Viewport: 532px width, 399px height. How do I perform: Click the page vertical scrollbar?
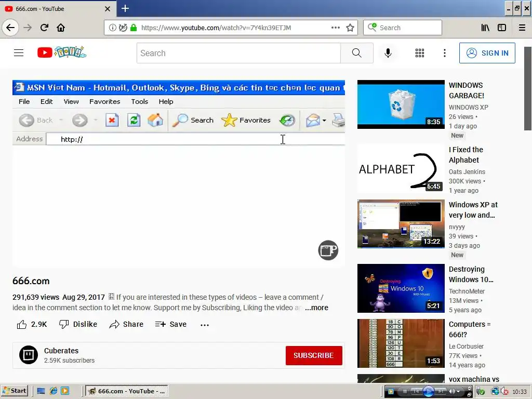point(528,88)
